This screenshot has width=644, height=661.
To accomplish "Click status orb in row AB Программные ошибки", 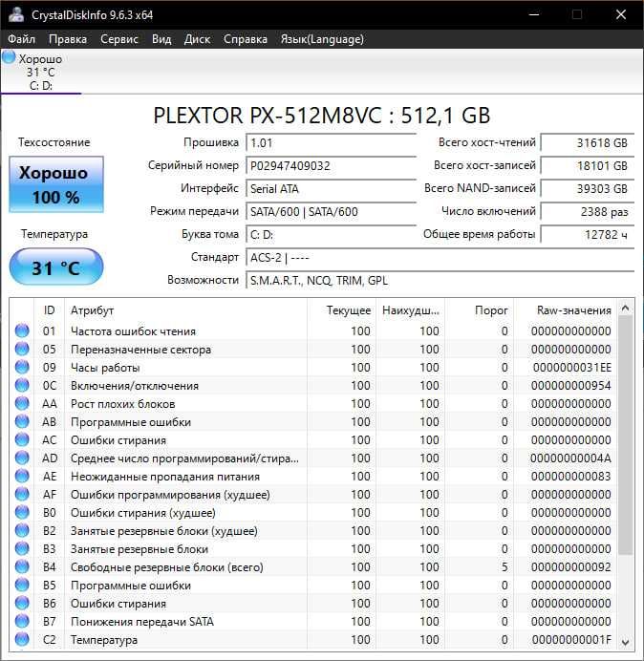I will click(x=22, y=421).
